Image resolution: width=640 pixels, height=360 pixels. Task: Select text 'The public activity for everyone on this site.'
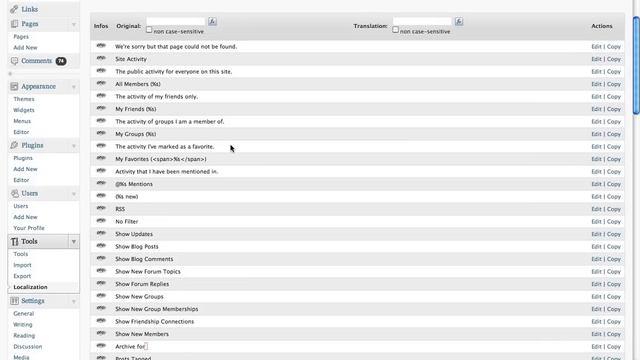click(173, 71)
